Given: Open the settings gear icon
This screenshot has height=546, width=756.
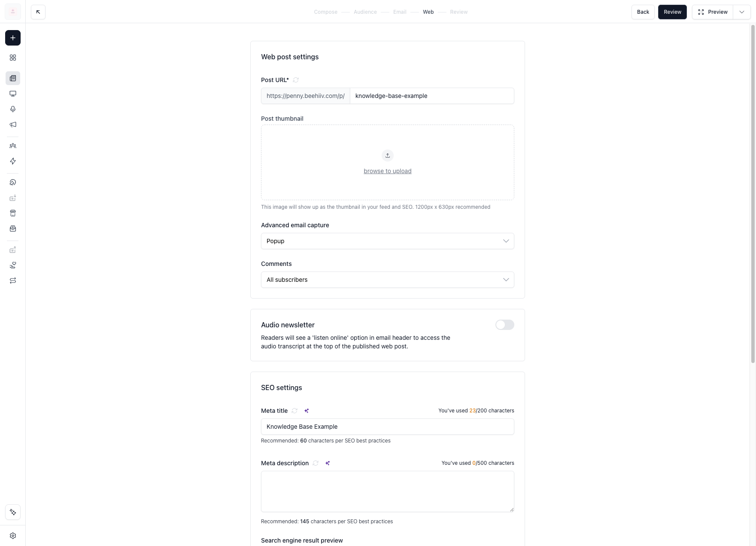Looking at the screenshot, I should (13, 536).
